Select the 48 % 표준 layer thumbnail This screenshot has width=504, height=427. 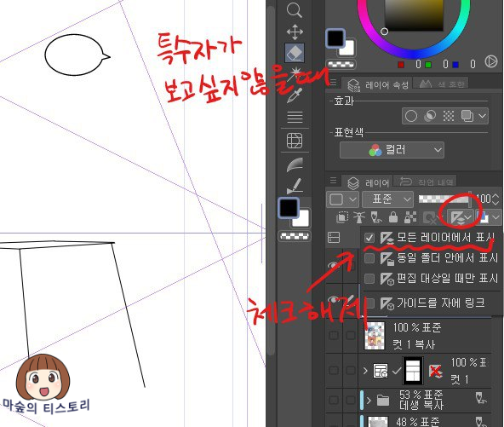click(378, 422)
